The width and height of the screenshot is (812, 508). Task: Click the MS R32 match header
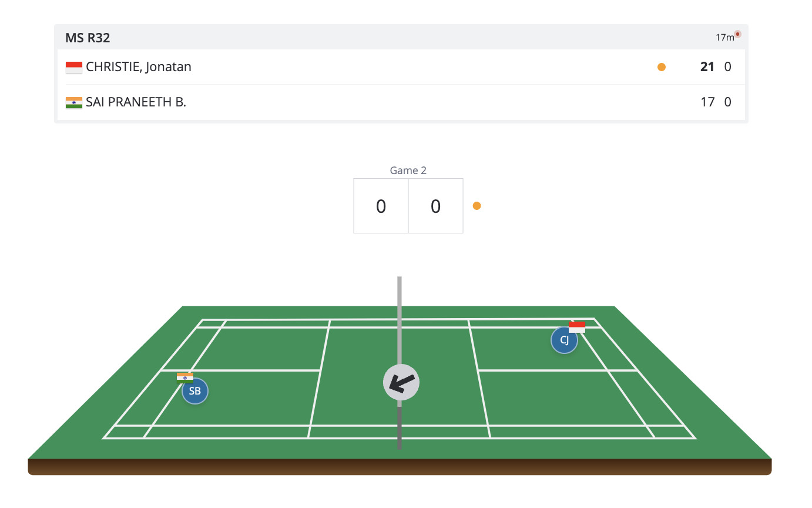(x=88, y=38)
